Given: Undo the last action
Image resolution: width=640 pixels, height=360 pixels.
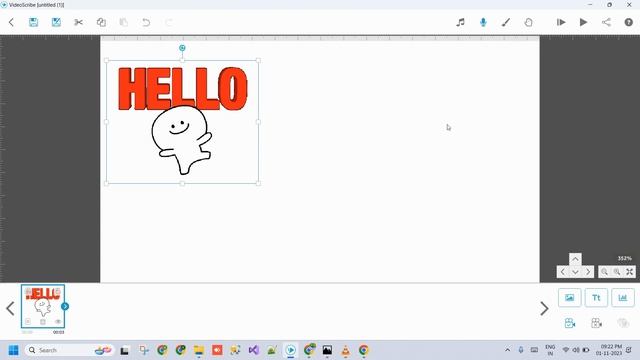Looking at the screenshot, I should pos(146,22).
